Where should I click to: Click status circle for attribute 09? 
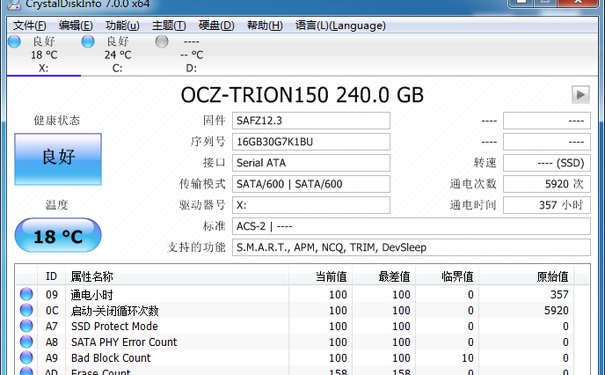27,294
